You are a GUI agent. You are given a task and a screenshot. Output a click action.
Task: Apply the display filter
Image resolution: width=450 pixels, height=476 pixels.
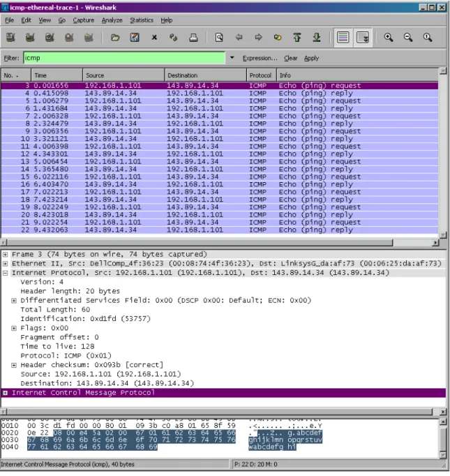click(x=311, y=58)
